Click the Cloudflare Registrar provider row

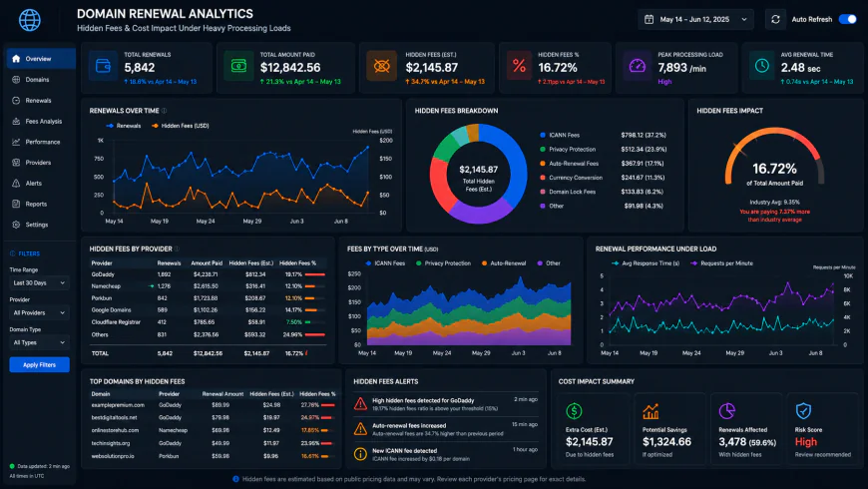tap(209, 321)
